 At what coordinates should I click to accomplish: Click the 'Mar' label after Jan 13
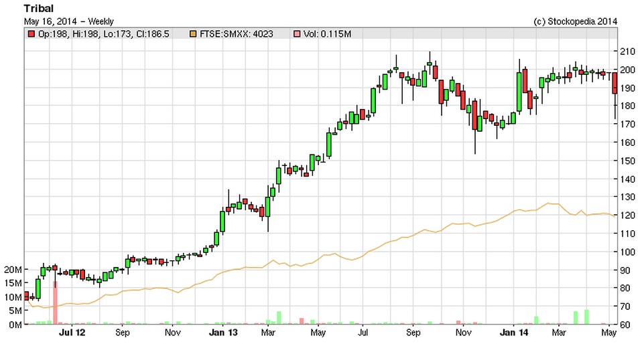(268, 333)
